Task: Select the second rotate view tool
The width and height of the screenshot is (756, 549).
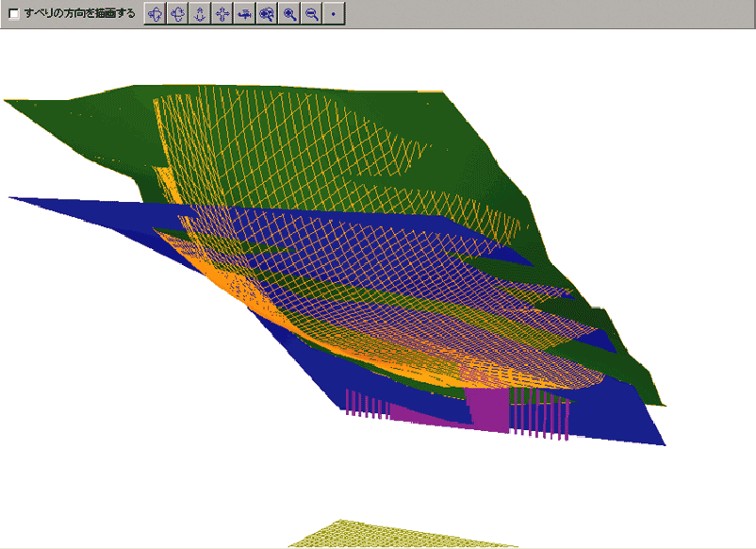Action: coord(177,13)
